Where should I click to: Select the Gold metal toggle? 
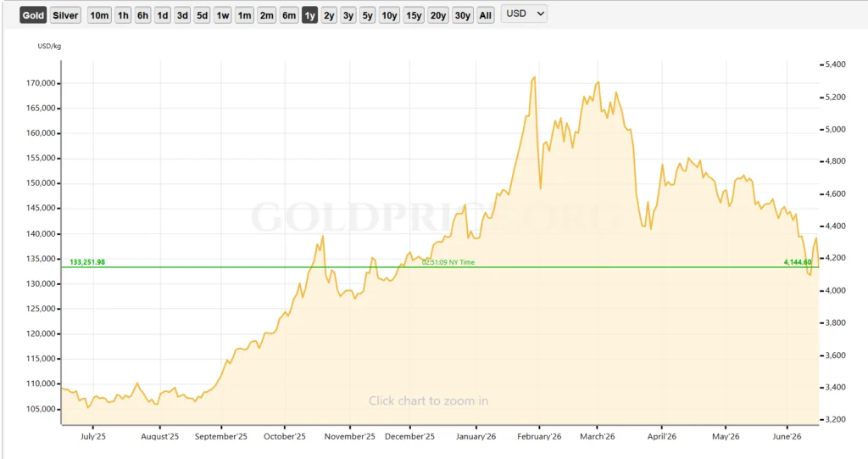click(x=33, y=15)
